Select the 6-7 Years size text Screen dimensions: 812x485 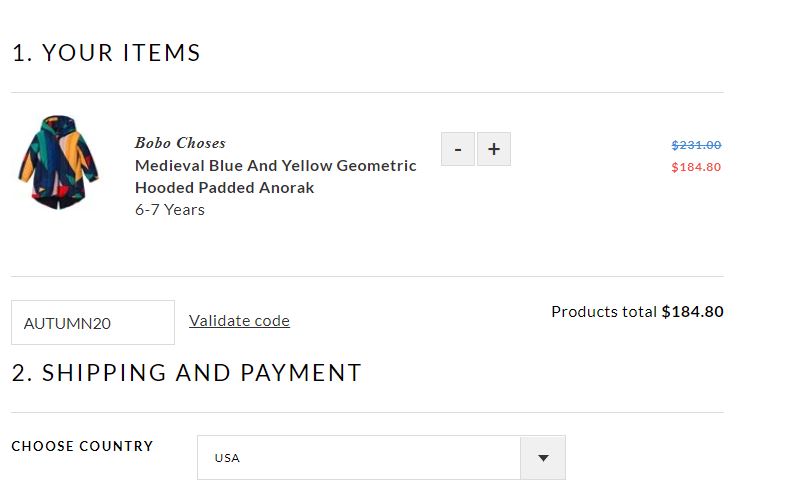click(x=170, y=210)
